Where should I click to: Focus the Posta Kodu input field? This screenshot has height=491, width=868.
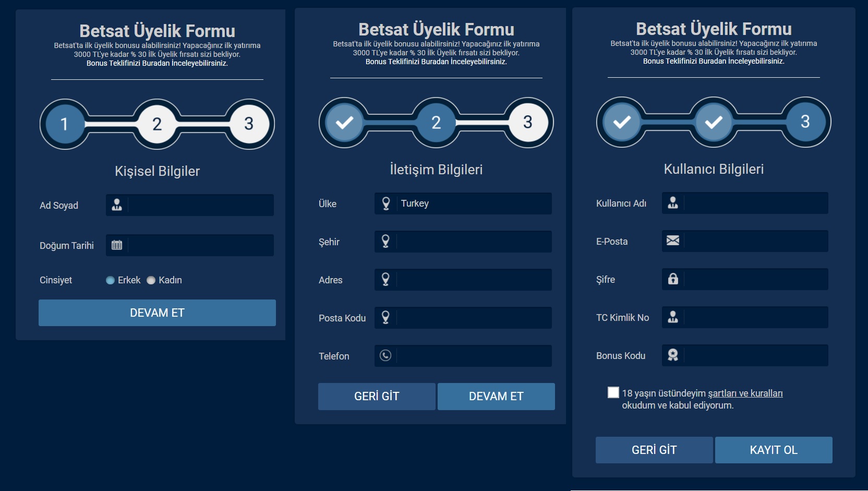click(463, 318)
